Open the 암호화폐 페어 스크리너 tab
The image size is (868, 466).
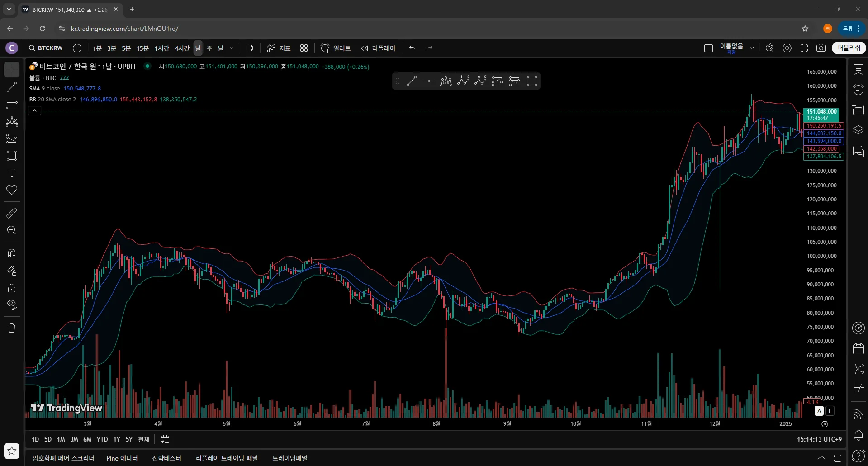coord(63,458)
